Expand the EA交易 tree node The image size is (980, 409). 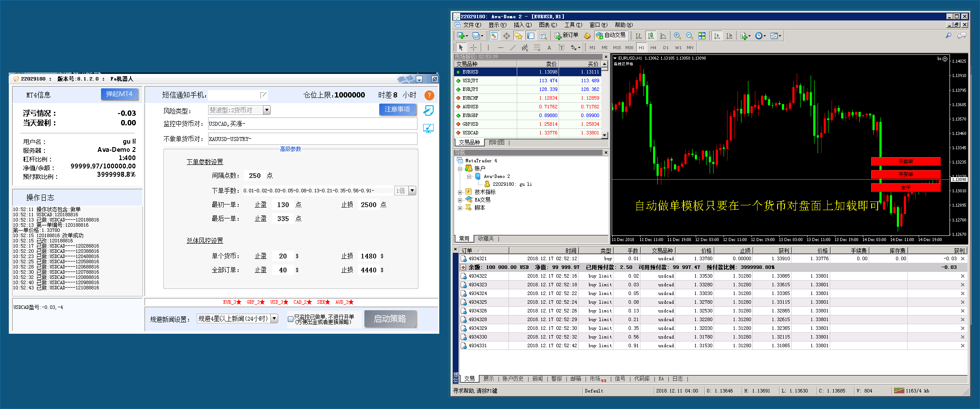pos(460,200)
